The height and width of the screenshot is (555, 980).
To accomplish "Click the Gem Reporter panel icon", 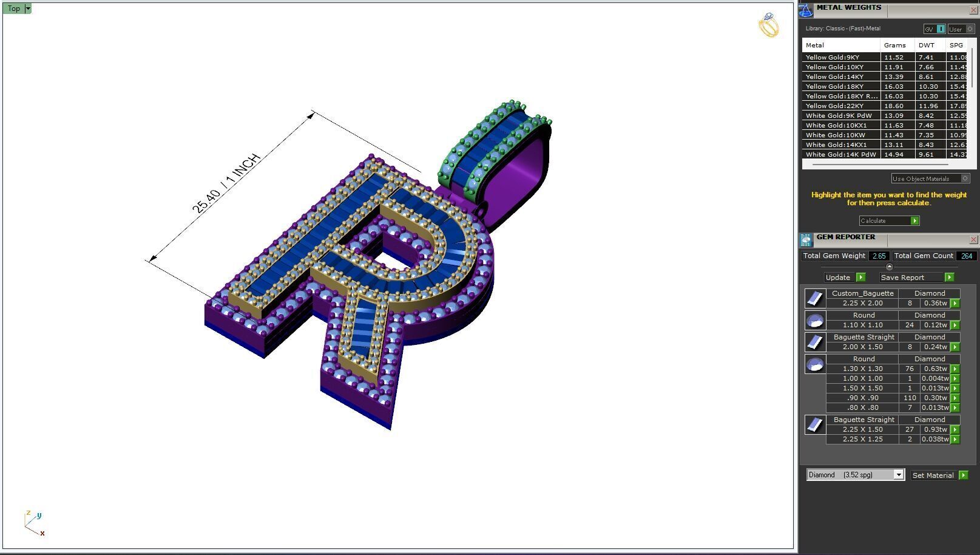I will click(806, 240).
